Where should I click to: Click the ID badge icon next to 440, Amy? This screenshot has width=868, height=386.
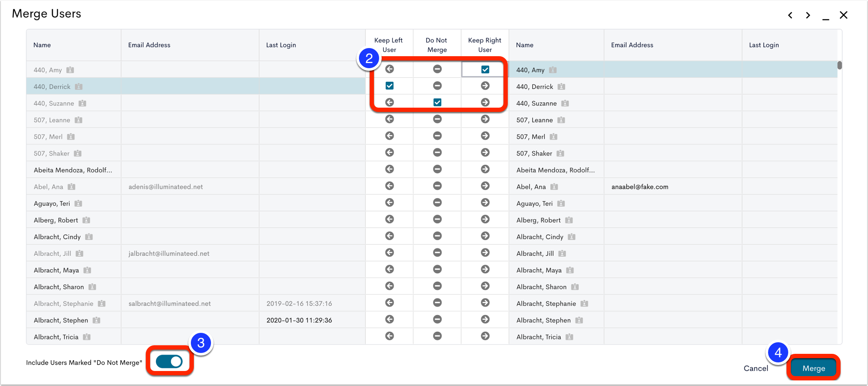point(70,69)
